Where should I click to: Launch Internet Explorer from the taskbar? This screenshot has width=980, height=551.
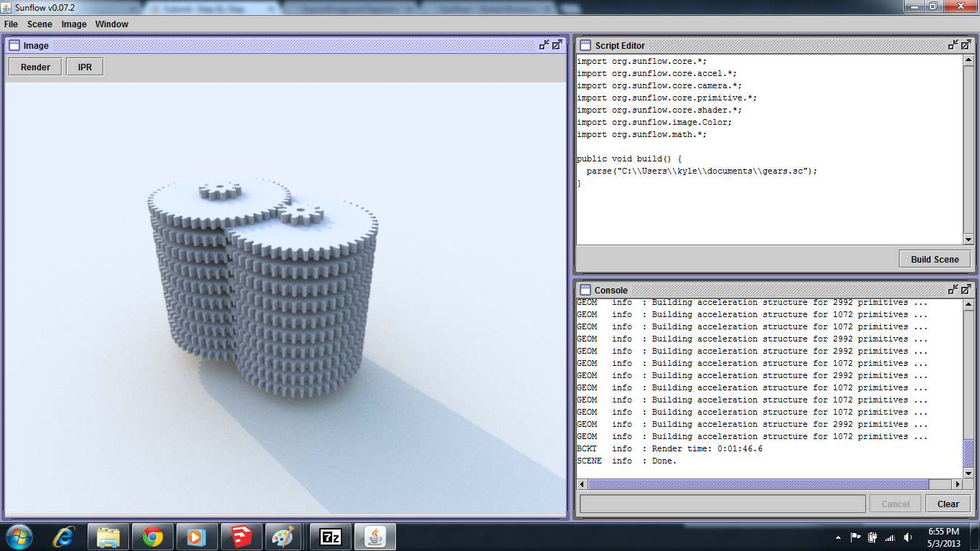pos(64,537)
